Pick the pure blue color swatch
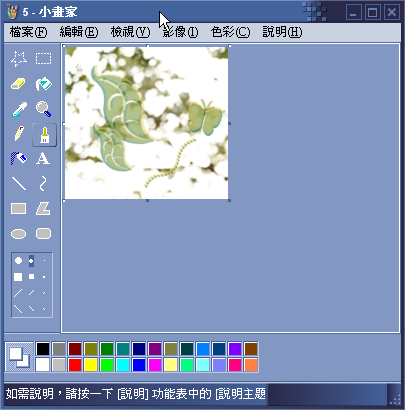Viewport: 405px width, 410px height. tap(139, 365)
